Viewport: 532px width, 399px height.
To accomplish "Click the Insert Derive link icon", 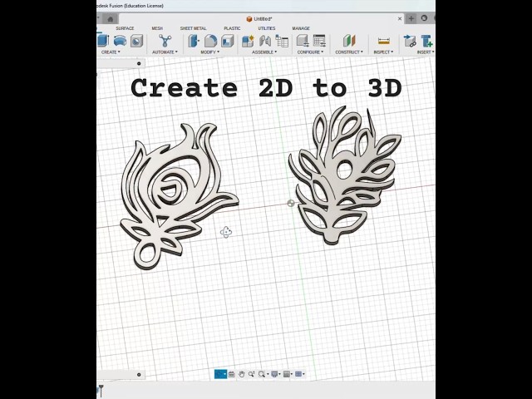I will click(x=410, y=41).
